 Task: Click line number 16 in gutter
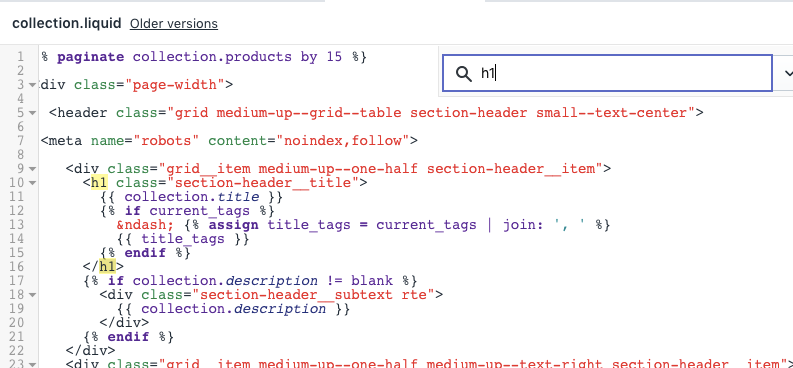(16, 266)
